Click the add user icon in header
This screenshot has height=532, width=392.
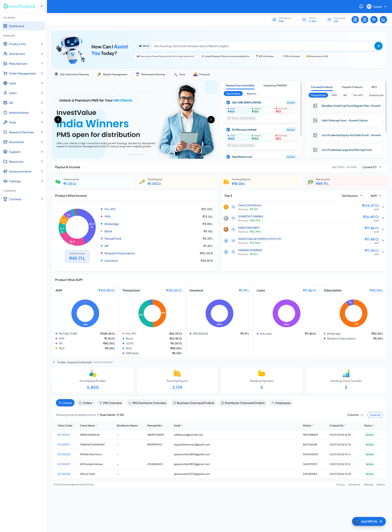374,20
